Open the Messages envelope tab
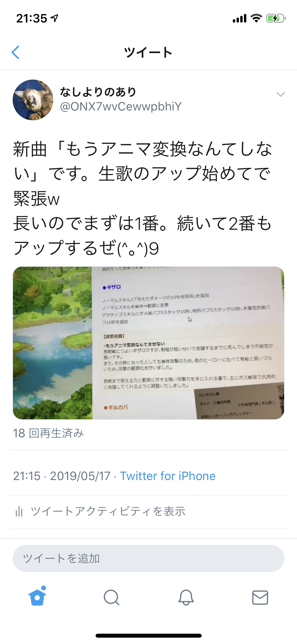Viewport: 297px width, 644px height. point(260,597)
